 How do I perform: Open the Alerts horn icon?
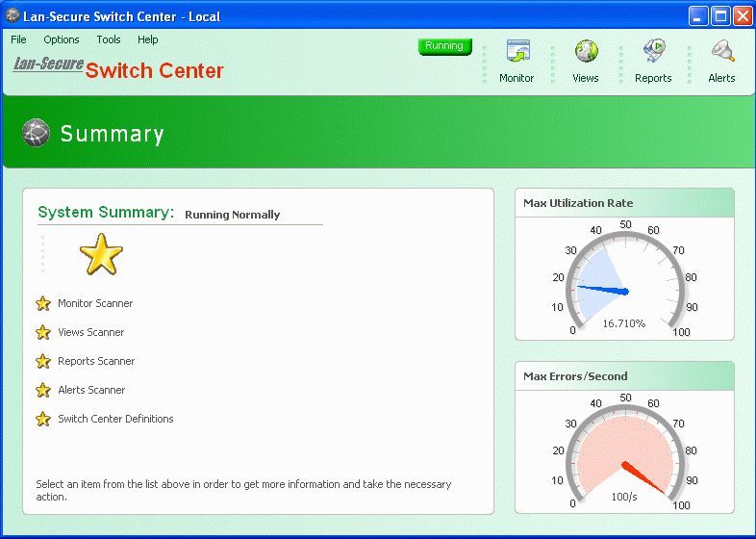722,51
